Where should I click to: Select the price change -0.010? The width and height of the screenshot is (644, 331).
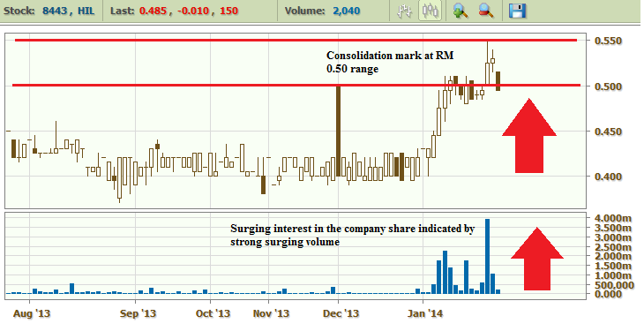(192, 11)
